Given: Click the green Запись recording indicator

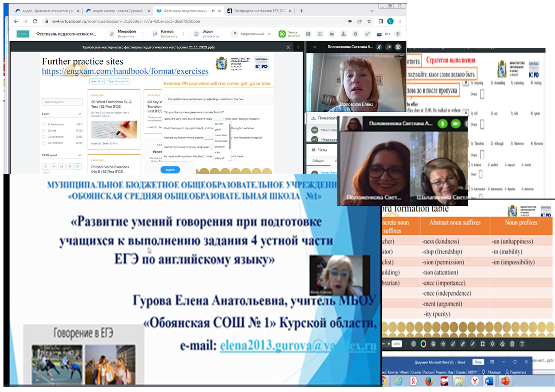Looking at the screenshot, I should (x=282, y=34).
